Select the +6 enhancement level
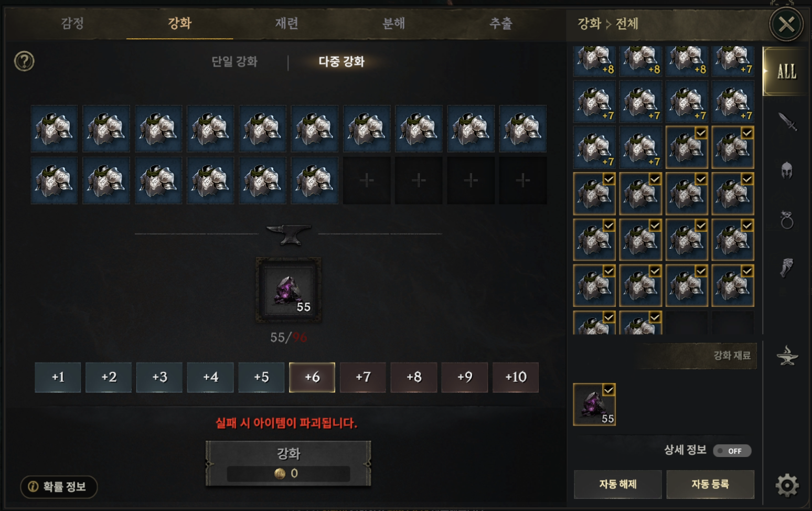This screenshot has width=812, height=511. [312, 377]
